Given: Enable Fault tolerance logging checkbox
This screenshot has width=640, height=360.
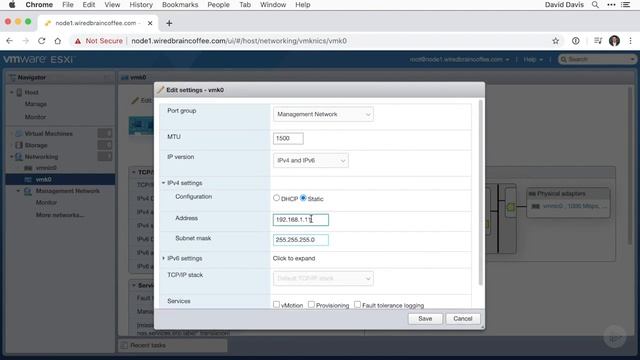Looking at the screenshot, I should click(x=358, y=304).
